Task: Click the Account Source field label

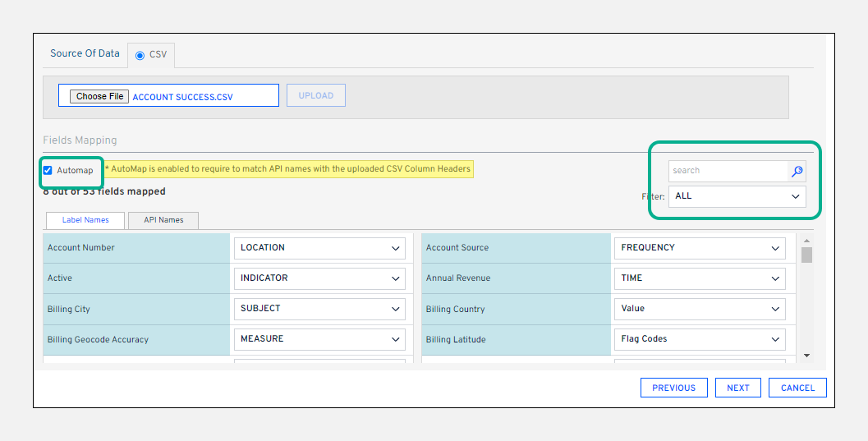Action: point(457,248)
